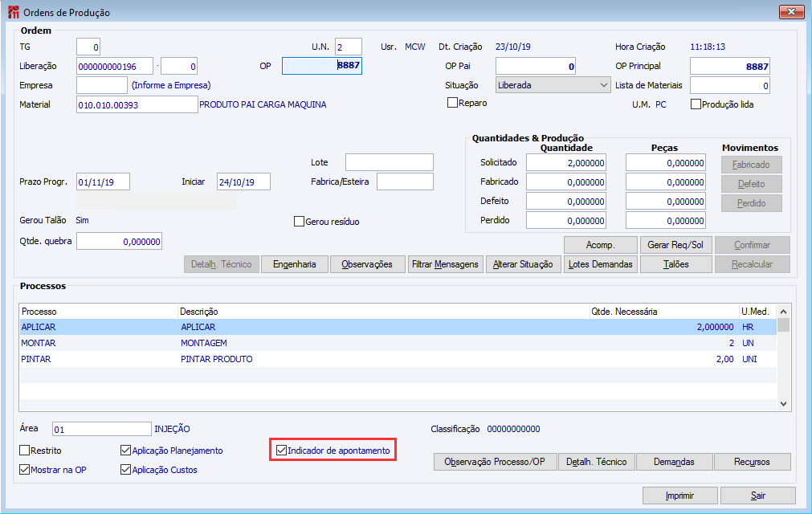Disable Aplicação Custos checkbox
Image resolution: width=812 pixels, height=514 pixels.
(125, 470)
